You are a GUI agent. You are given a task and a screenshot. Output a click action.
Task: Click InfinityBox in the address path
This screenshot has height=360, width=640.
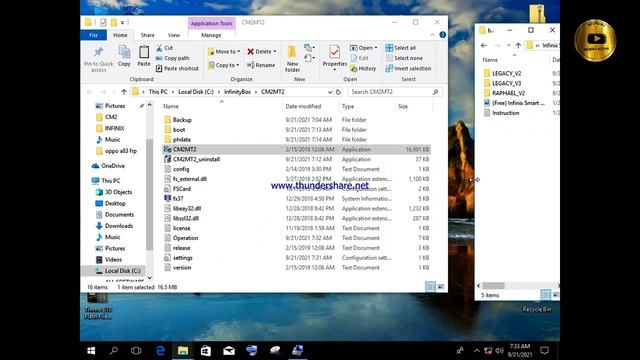click(x=237, y=92)
